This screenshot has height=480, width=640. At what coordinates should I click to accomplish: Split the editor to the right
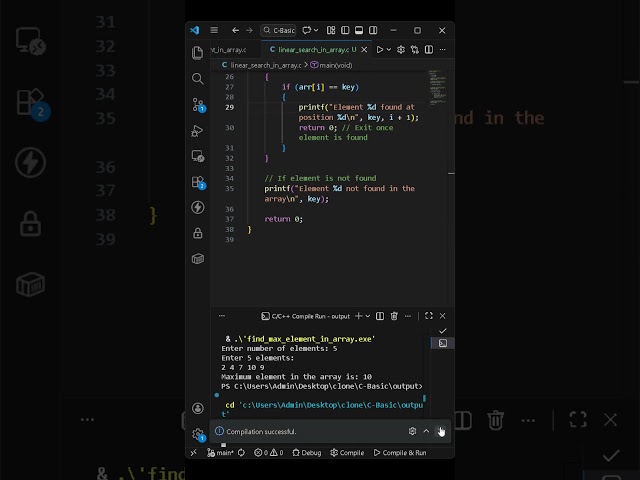click(429, 50)
